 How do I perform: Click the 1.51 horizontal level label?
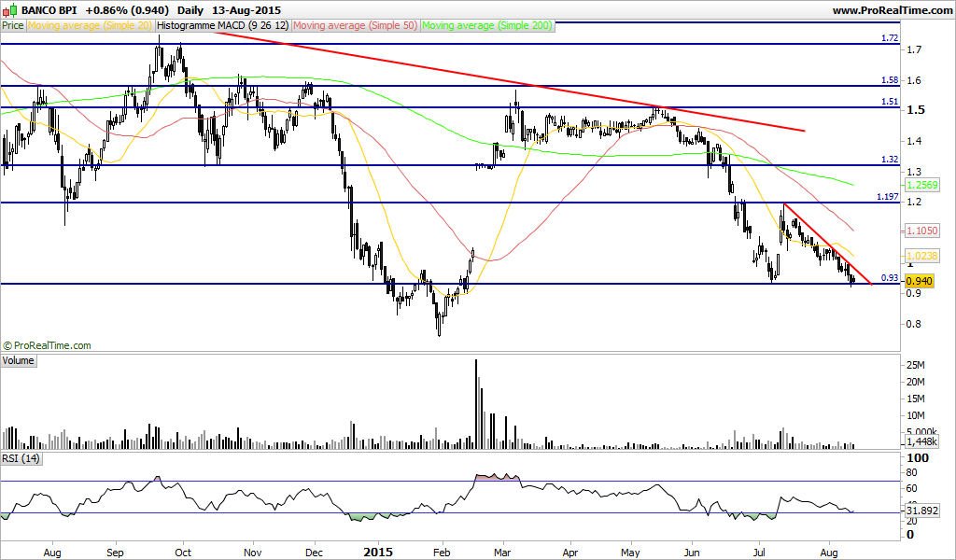point(890,101)
